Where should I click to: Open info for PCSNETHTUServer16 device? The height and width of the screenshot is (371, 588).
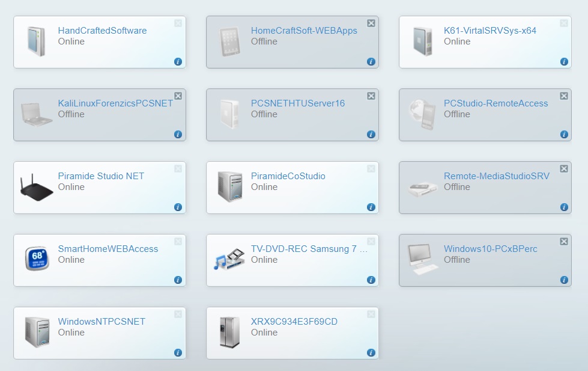coord(371,135)
